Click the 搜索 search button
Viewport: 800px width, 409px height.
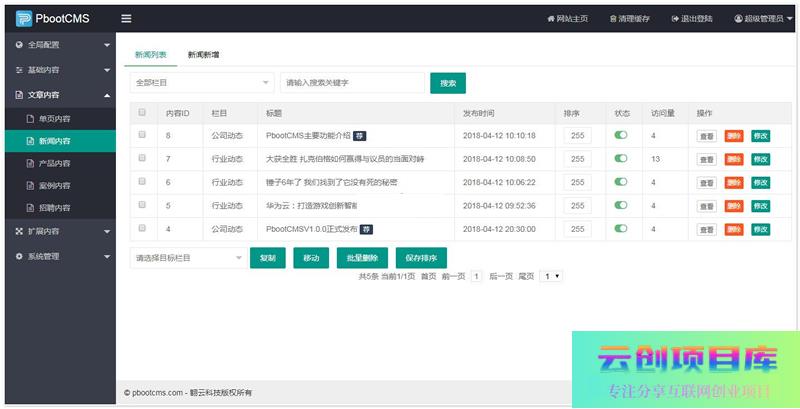[448, 83]
